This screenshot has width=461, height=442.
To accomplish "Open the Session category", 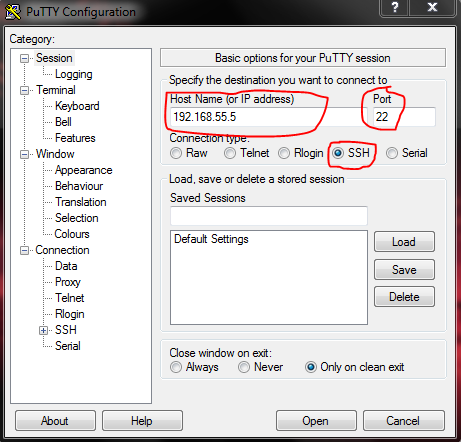I will 54,58.
